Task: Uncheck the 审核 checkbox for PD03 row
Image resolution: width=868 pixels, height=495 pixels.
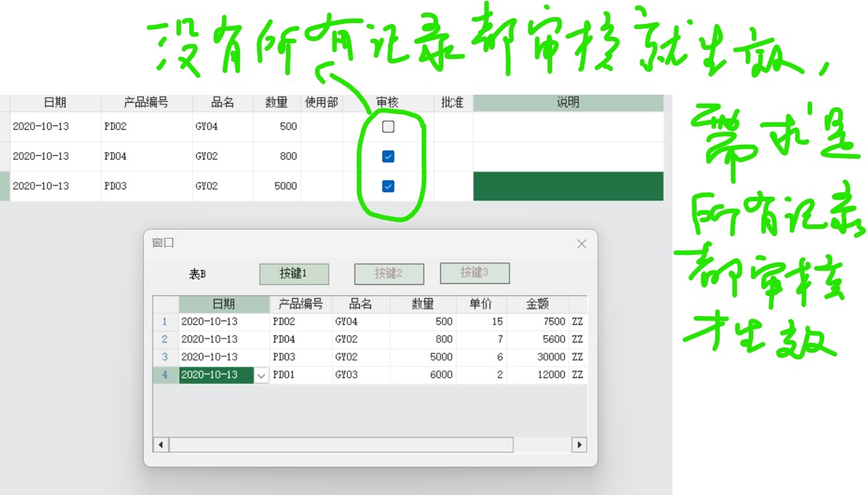Action: click(388, 186)
